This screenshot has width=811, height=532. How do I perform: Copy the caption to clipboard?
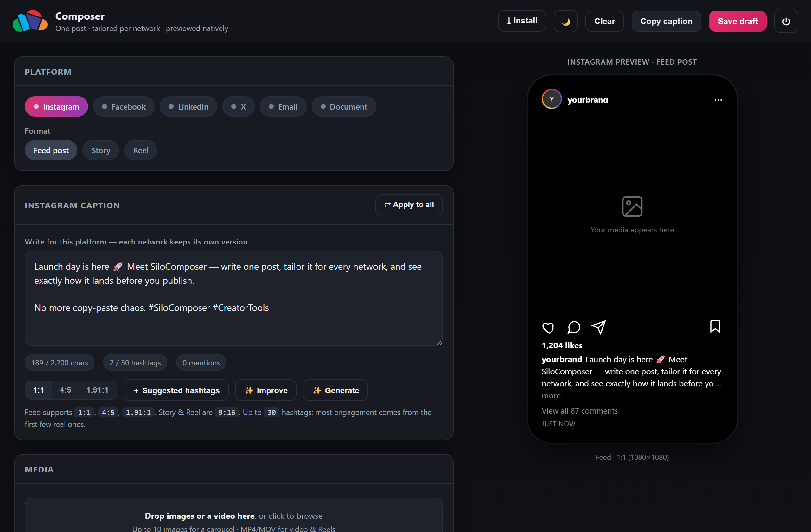pyautogui.click(x=666, y=21)
